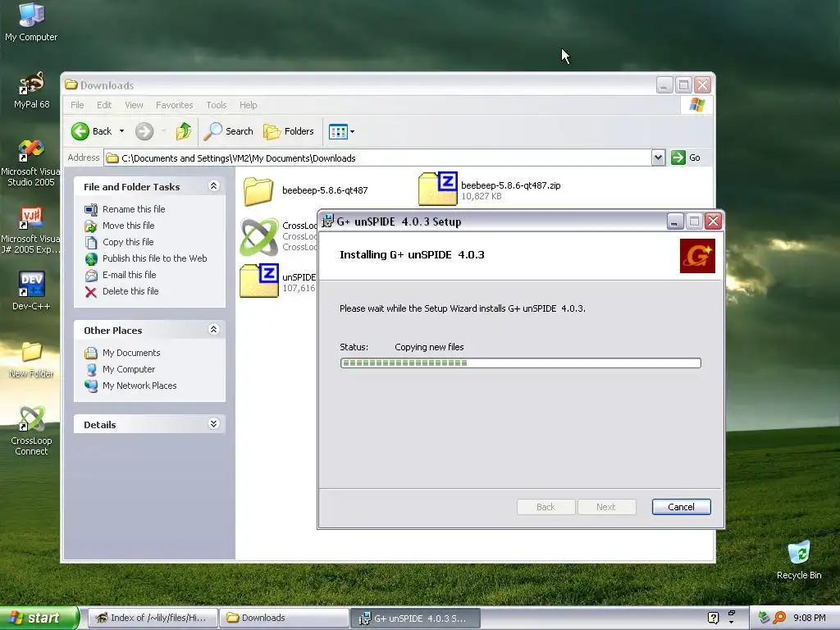The width and height of the screenshot is (840, 630).
Task: Go up one folder level
Action: [183, 131]
